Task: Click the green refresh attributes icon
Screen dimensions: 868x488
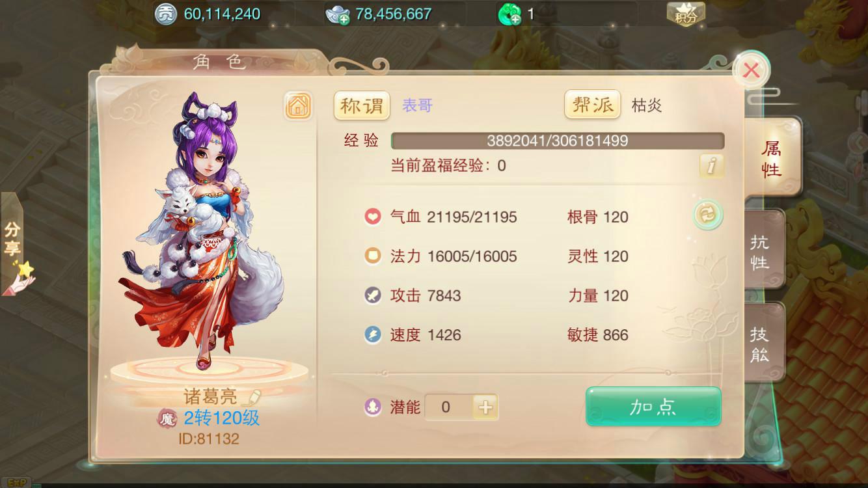Action: 707,215
